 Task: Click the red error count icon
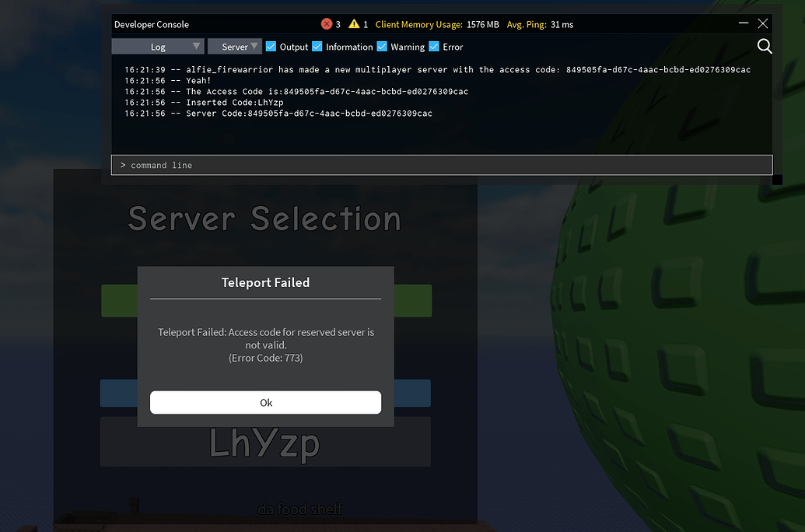pyautogui.click(x=327, y=24)
